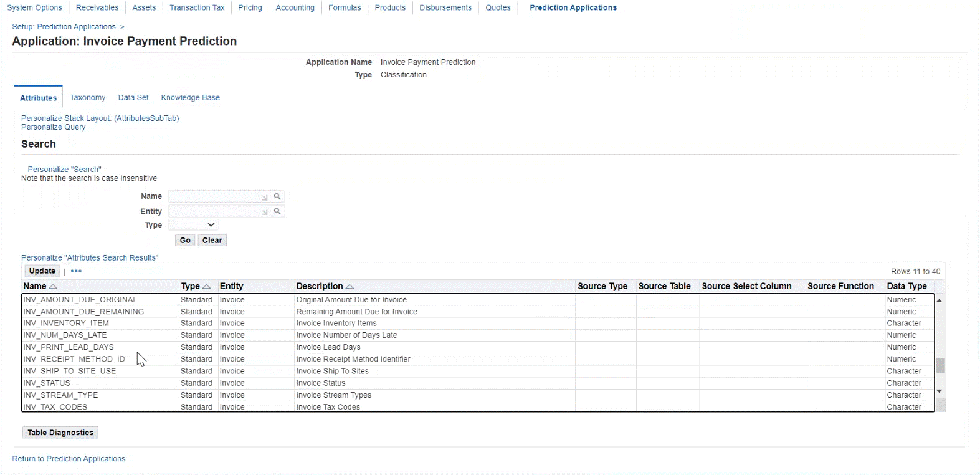Sort table by Type column arrow
Image resolution: width=980 pixels, height=475 pixels.
pyautogui.click(x=207, y=287)
